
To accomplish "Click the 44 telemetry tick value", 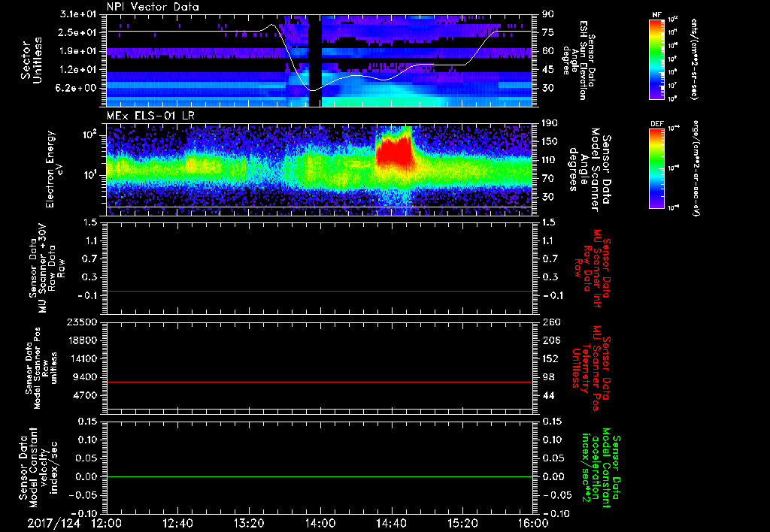I will pyautogui.click(x=548, y=395).
